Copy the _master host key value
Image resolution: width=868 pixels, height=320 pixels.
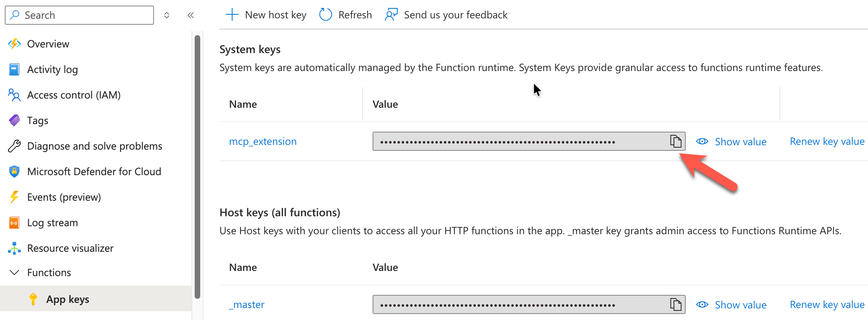point(675,304)
